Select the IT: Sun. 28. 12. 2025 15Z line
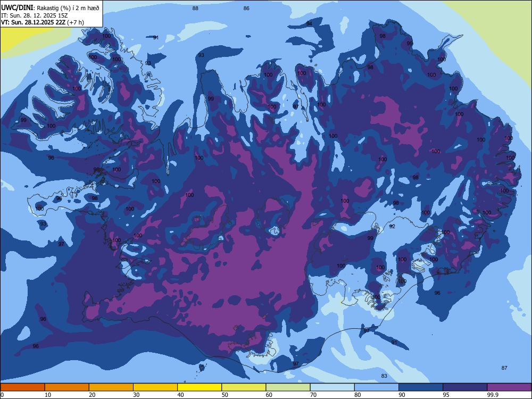Screen dimensions: 532x399 tap(35, 15)
